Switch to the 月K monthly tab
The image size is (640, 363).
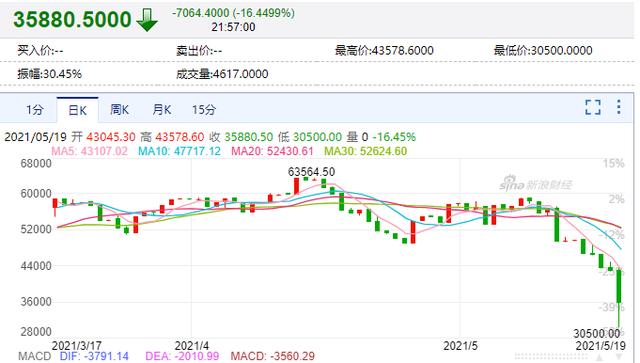(162, 110)
